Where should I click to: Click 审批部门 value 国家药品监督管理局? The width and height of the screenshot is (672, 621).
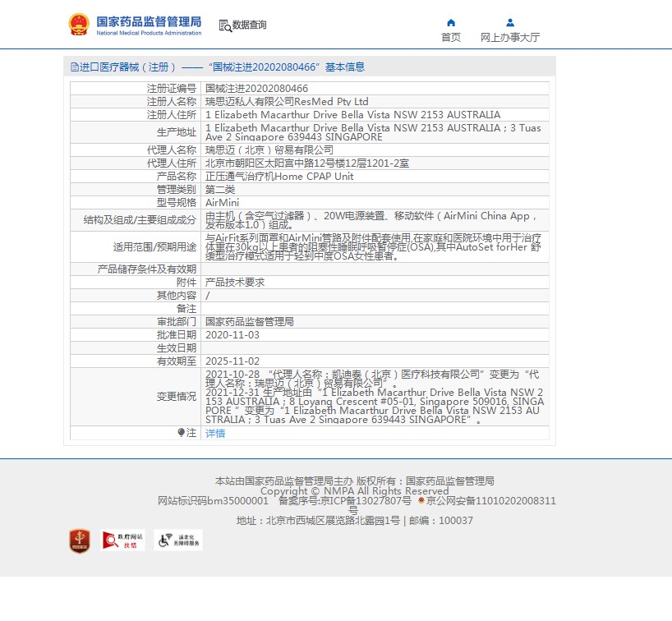tap(250, 321)
